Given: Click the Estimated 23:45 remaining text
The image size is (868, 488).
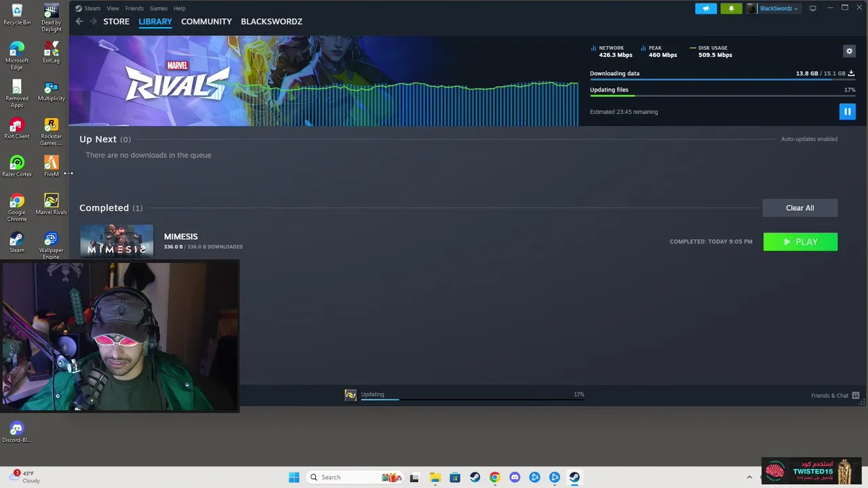Looking at the screenshot, I should click(624, 112).
